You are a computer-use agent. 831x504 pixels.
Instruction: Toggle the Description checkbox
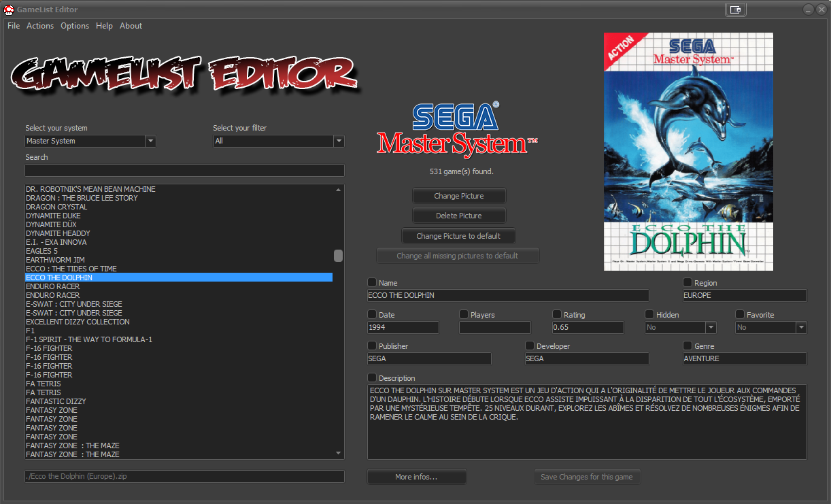pos(372,377)
